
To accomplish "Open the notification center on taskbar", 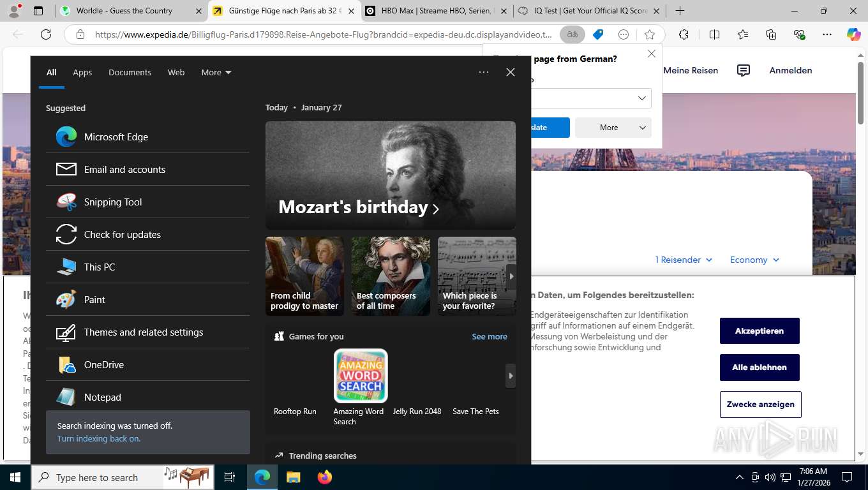I will click(847, 477).
